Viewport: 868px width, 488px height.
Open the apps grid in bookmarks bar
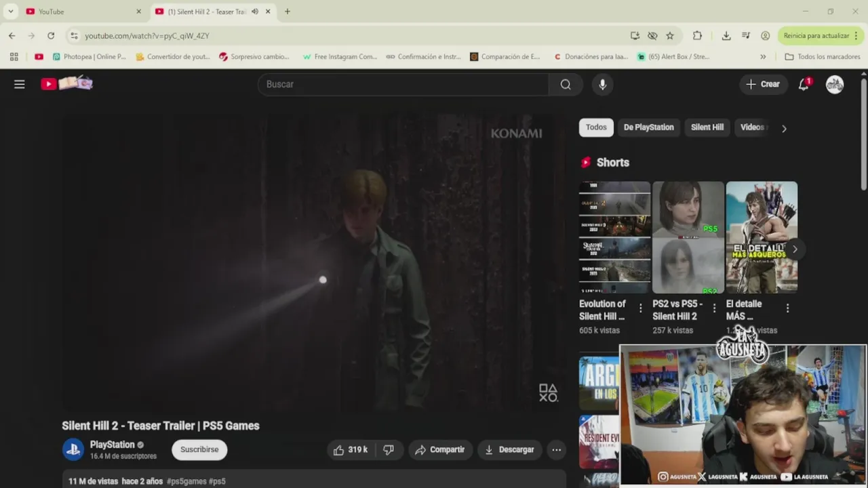(14, 57)
